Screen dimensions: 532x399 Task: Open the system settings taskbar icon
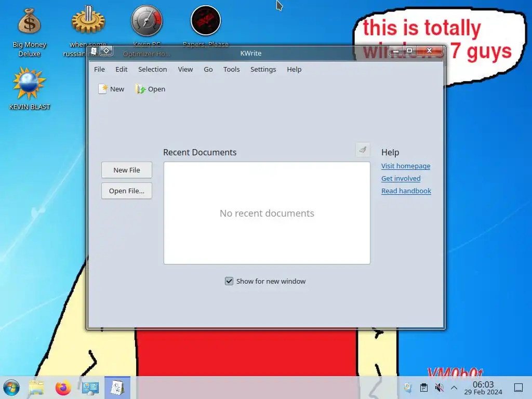coord(90,388)
